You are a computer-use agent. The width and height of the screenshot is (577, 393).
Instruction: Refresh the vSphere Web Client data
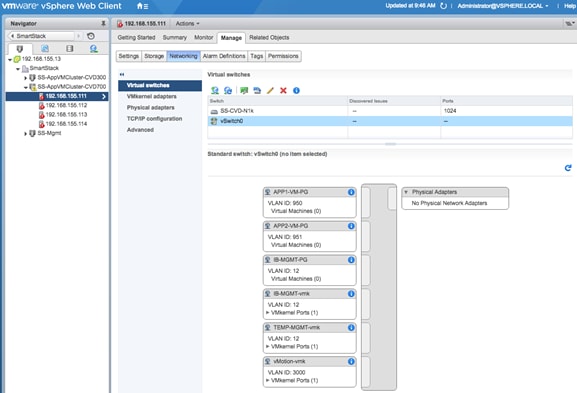coord(443,6)
